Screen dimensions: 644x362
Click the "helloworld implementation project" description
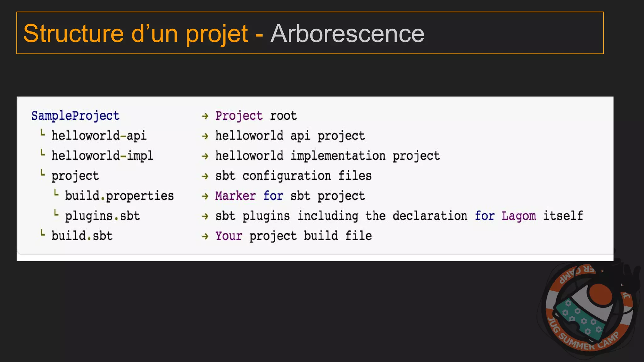tap(327, 156)
